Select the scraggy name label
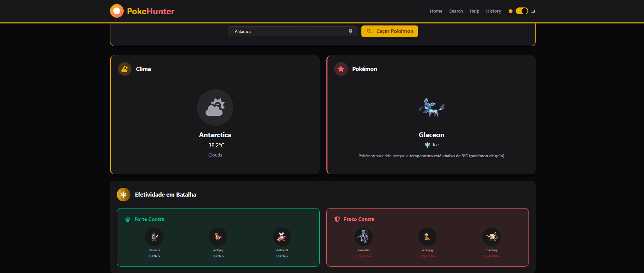The image size is (644, 273). 427,250
